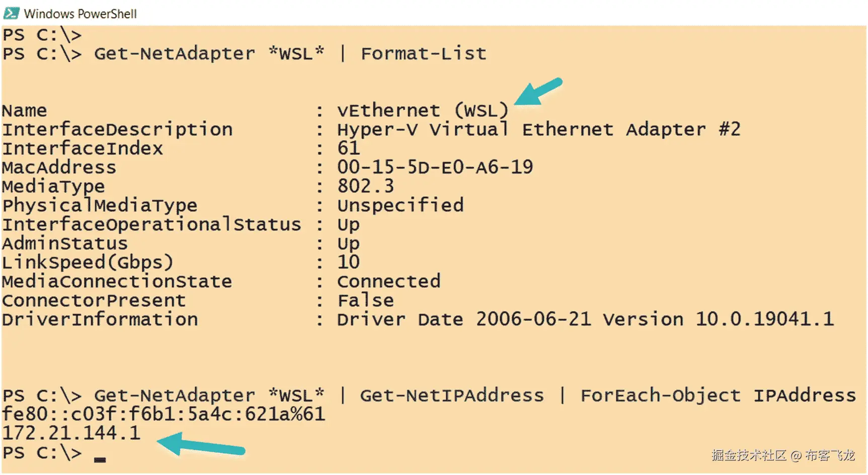868x475 pixels.
Task: Click the ForEach-Object IPAddress command text
Action: (x=718, y=395)
